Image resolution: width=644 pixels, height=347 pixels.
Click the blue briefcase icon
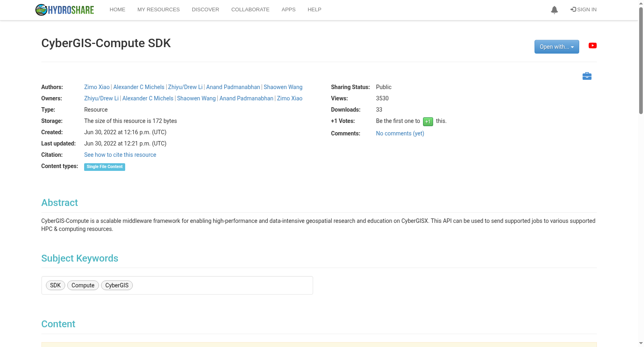[x=587, y=76]
